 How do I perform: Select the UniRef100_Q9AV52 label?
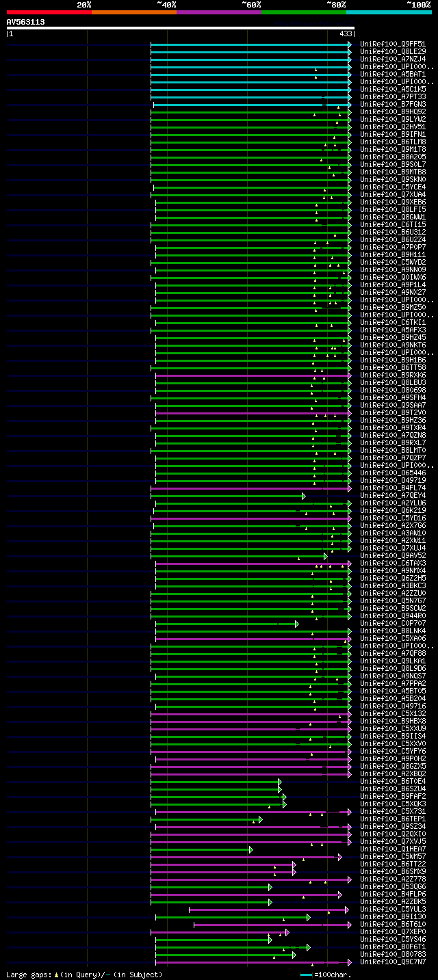coord(393,555)
